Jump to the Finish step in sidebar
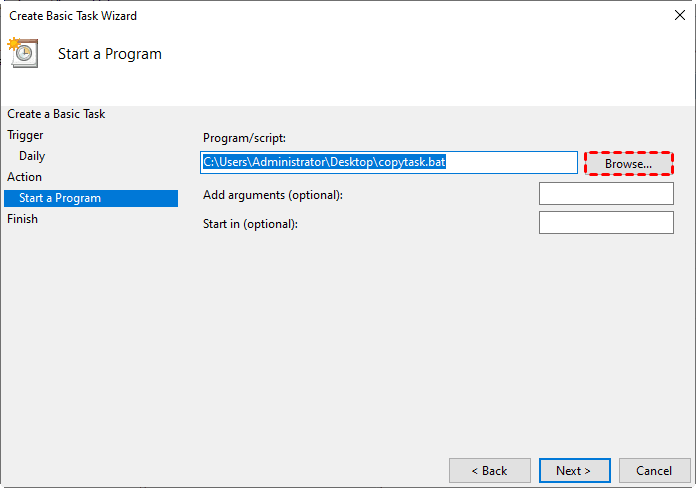 point(22,219)
